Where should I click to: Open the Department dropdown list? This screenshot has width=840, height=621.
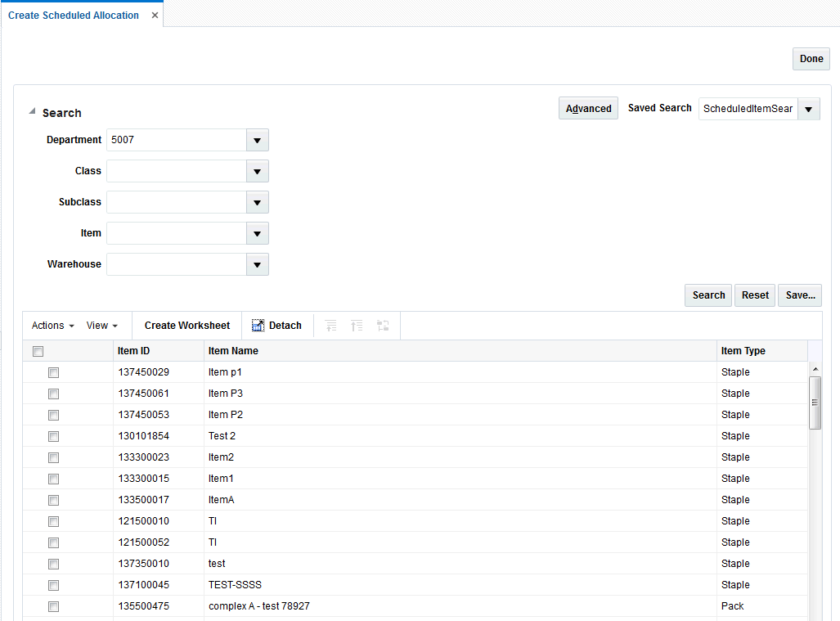click(x=257, y=140)
